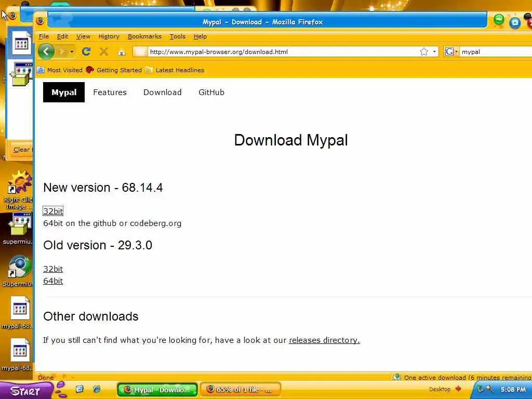Screen dimensions: 532x399
Task: Bookmark this page with the star icon
Action: 424,51
